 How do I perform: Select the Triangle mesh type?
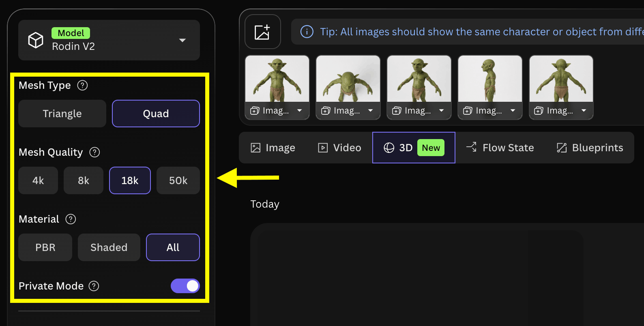click(x=62, y=114)
